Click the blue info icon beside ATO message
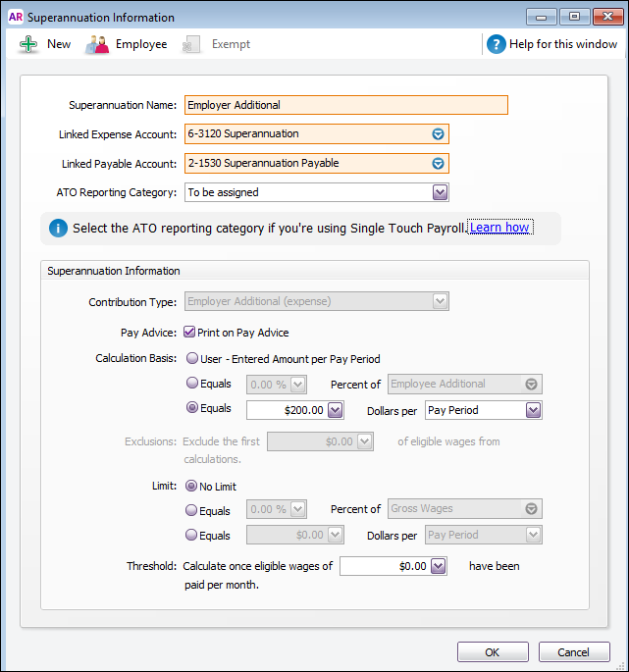 point(58,228)
